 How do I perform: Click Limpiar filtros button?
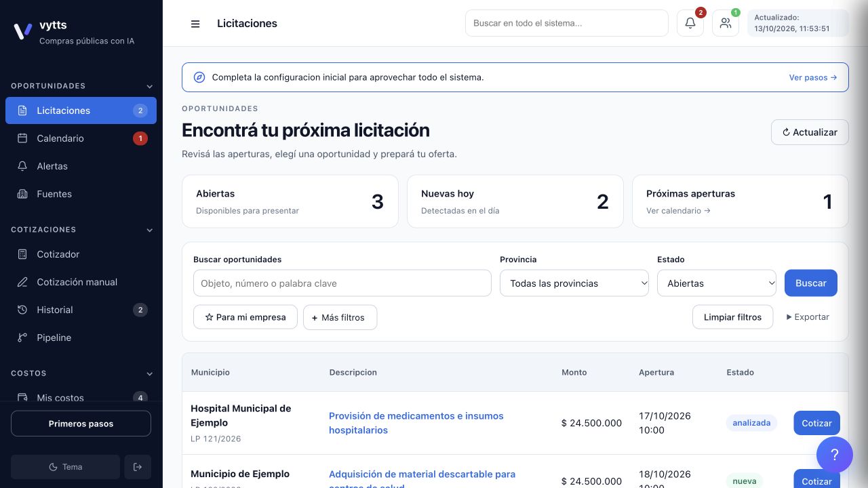pos(732,317)
